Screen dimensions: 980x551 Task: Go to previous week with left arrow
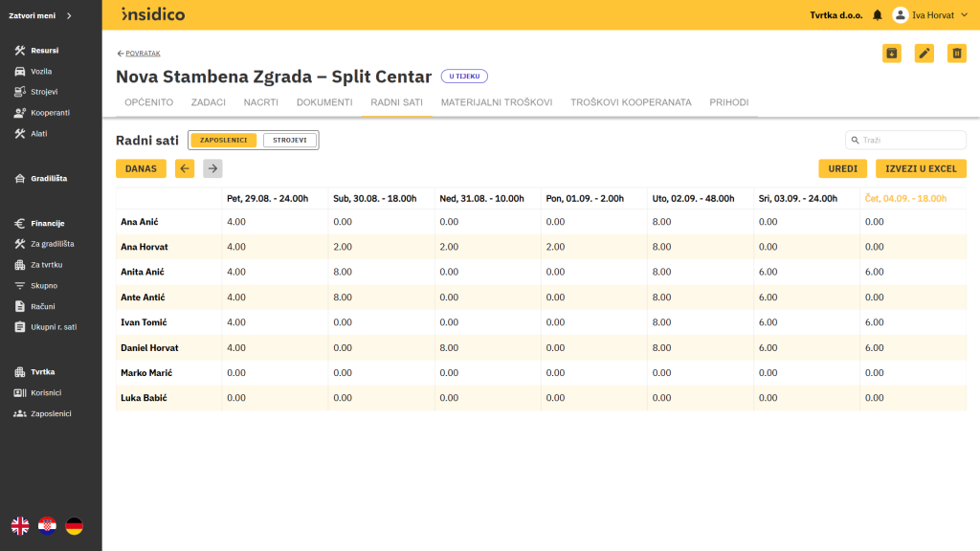185,168
